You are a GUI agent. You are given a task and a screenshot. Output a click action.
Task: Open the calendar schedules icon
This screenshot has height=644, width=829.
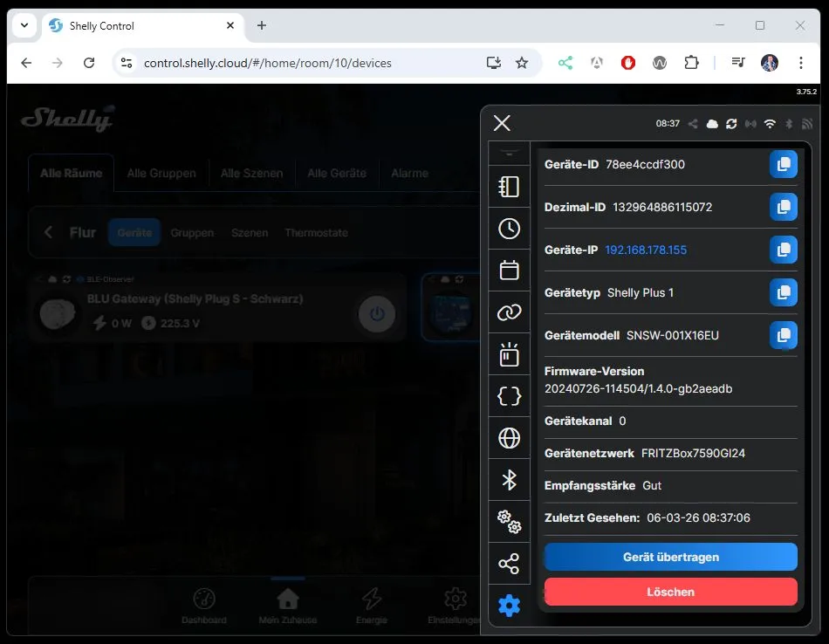509,271
